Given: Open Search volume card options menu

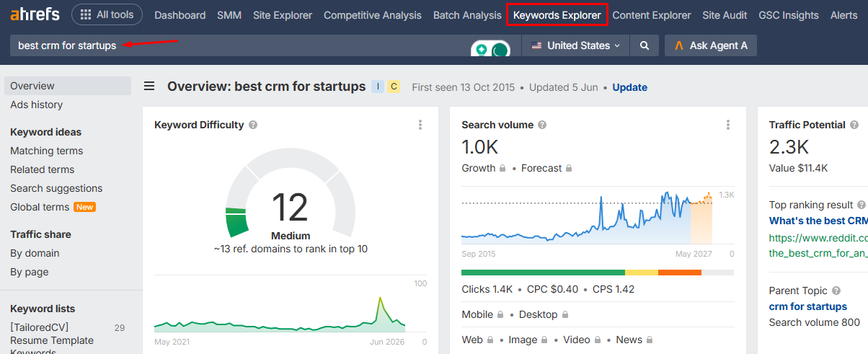Looking at the screenshot, I should [x=727, y=125].
